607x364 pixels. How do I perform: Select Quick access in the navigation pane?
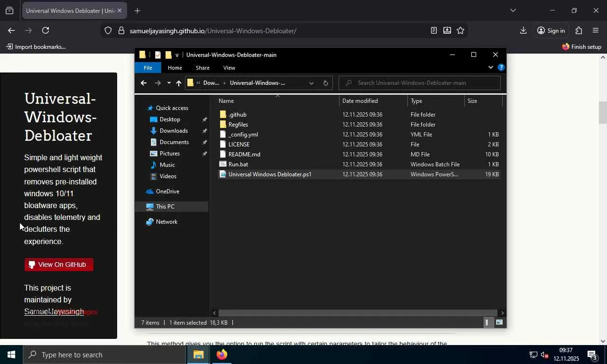click(x=172, y=108)
